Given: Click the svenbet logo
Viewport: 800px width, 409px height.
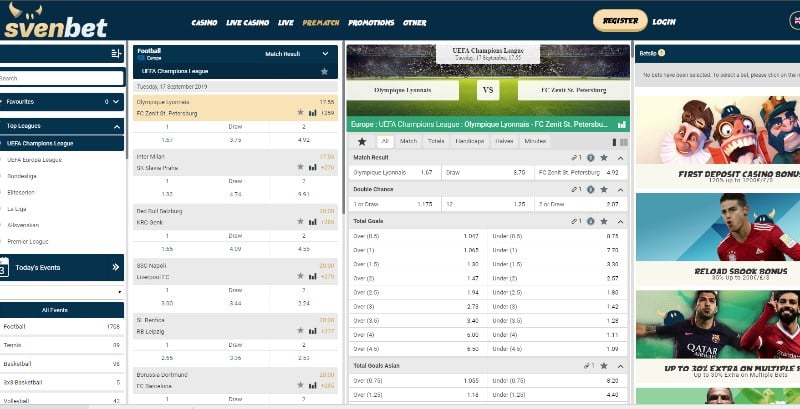Looking at the screenshot, I should [x=55, y=20].
